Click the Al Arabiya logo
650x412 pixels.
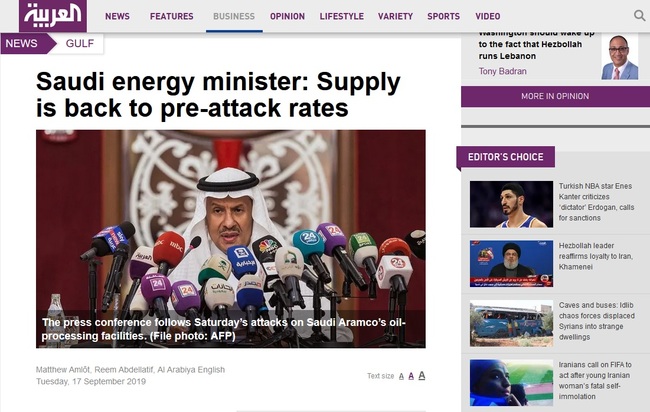[x=53, y=16]
